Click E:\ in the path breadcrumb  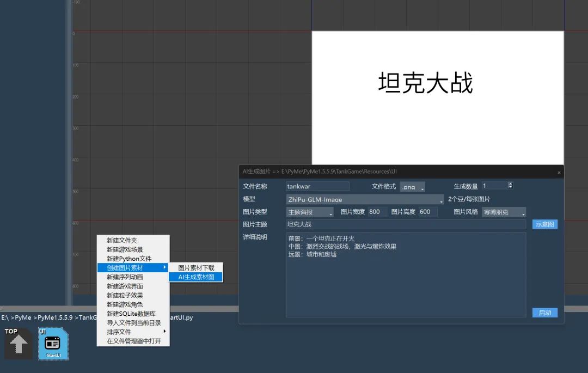pos(5,317)
